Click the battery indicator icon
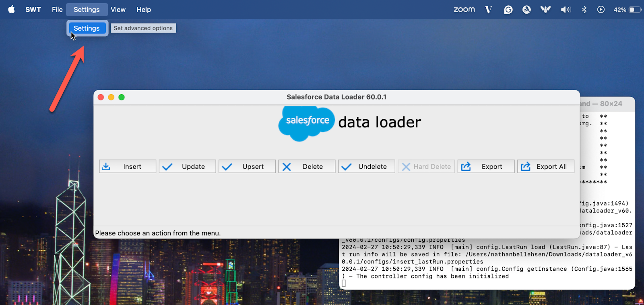Viewport: 644px width, 305px height. click(635, 9)
